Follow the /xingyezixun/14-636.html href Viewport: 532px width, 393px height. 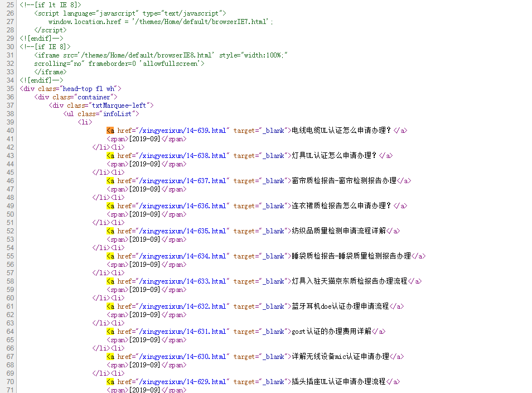tap(184, 206)
